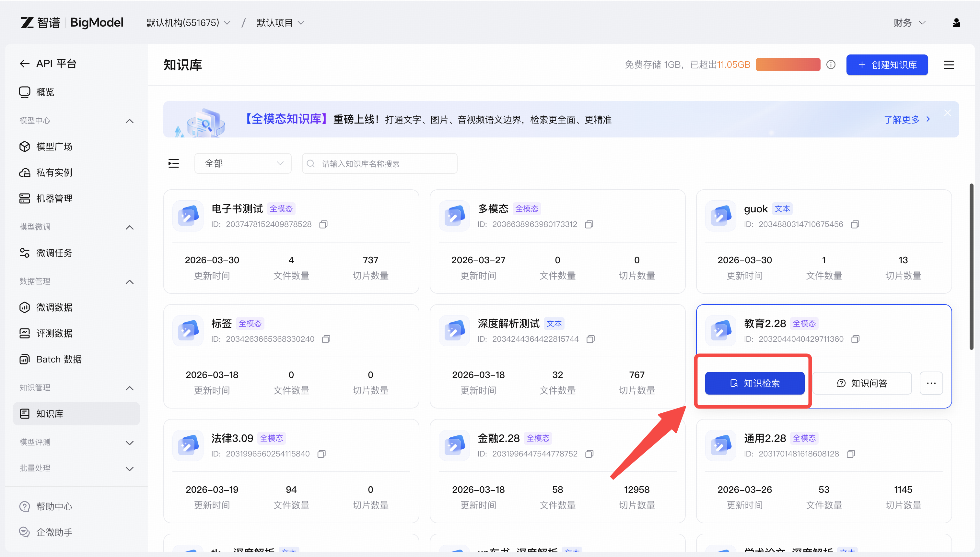
Task: Collapse the 模型中心 sidebar section
Action: [130, 121]
